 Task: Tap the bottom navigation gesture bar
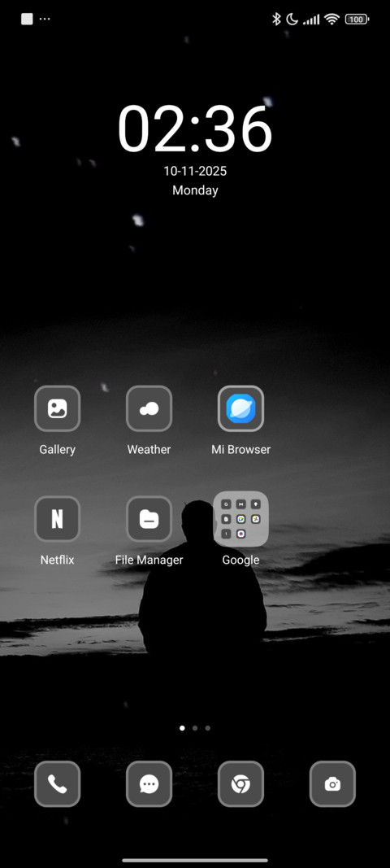tap(195, 860)
